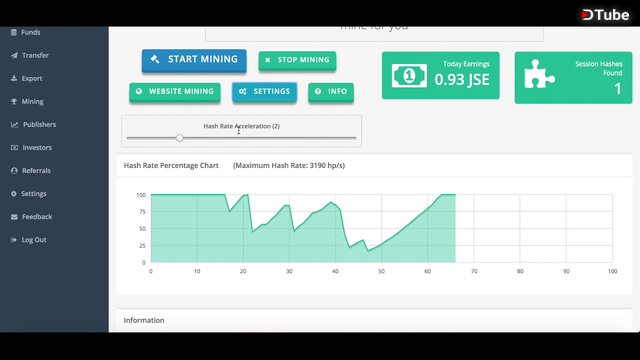Click the Publishers chart icon
Viewport: 640px width, 360px height.
coord(15,124)
